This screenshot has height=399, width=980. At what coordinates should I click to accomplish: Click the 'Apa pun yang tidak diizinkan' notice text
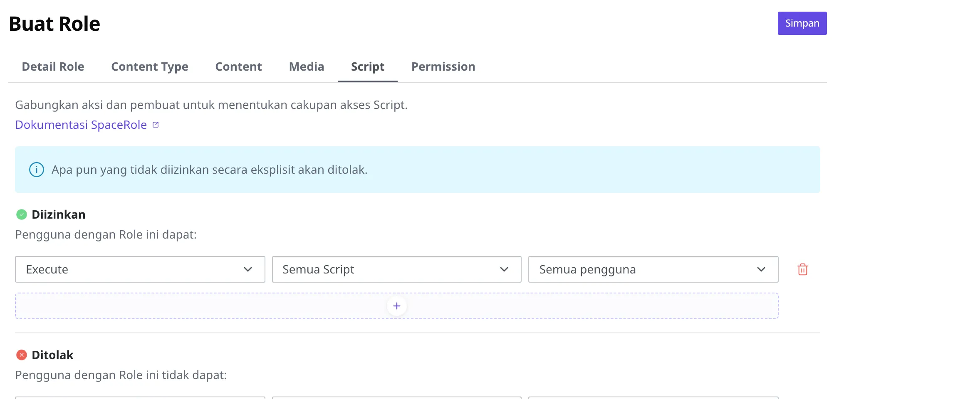(x=210, y=170)
